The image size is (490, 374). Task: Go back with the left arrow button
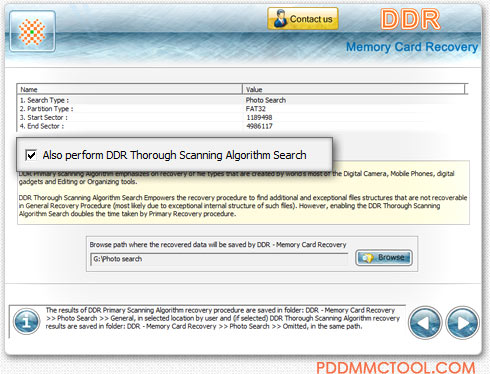tap(425, 323)
